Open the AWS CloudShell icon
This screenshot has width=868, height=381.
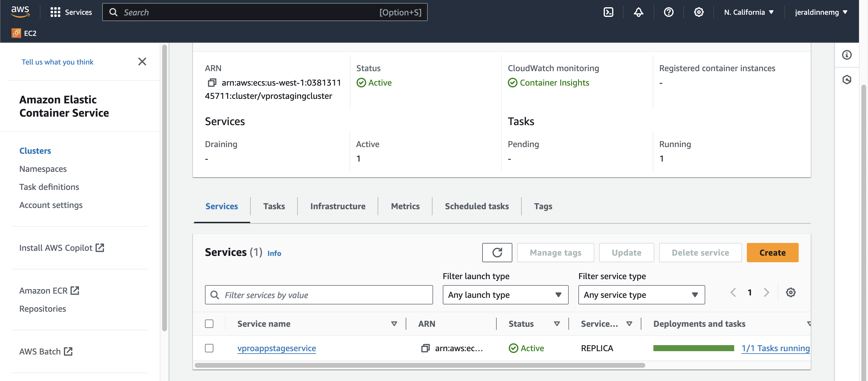tap(608, 12)
